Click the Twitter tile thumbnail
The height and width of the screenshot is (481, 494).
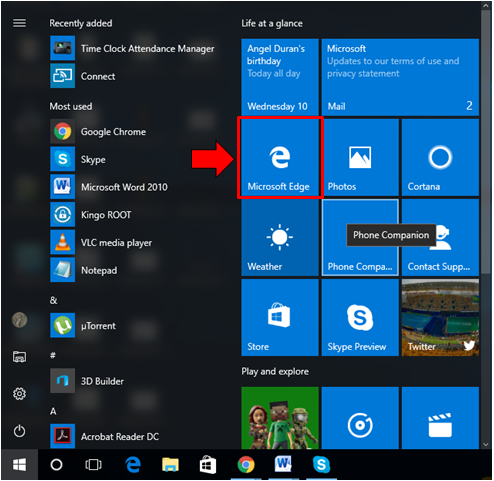[x=440, y=318]
